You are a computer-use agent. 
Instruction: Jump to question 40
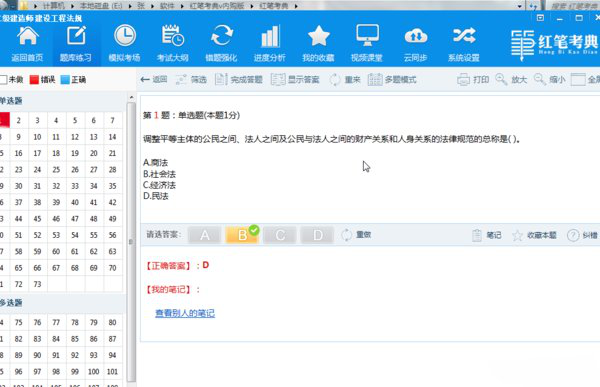coord(75,202)
